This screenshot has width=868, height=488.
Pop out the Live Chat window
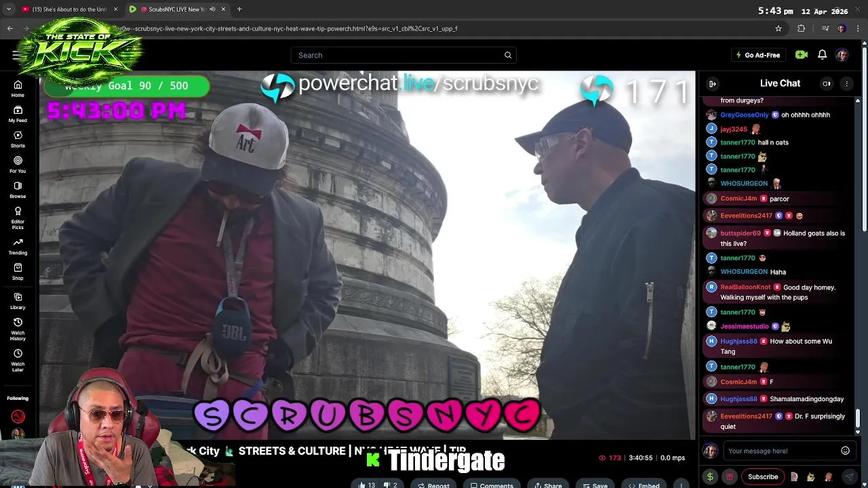[827, 83]
